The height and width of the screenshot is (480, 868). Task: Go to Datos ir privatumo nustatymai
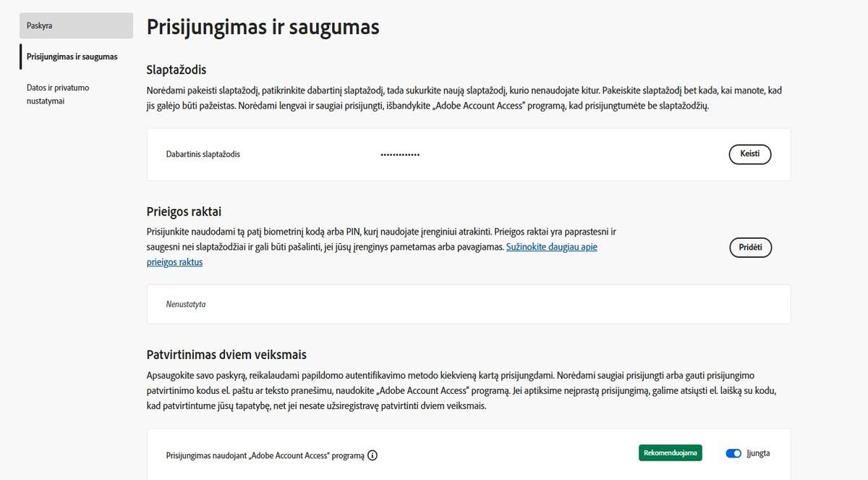(x=58, y=94)
